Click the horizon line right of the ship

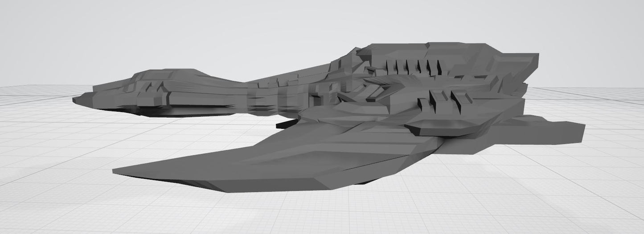click(593, 87)
